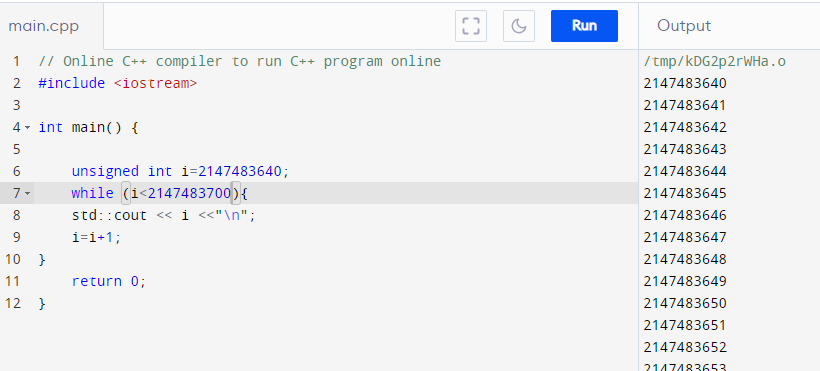The height and width of the screenshot is (371, 820).
Task: Toggle dark mode with the moon icon
Action: [x=519, y=26]
